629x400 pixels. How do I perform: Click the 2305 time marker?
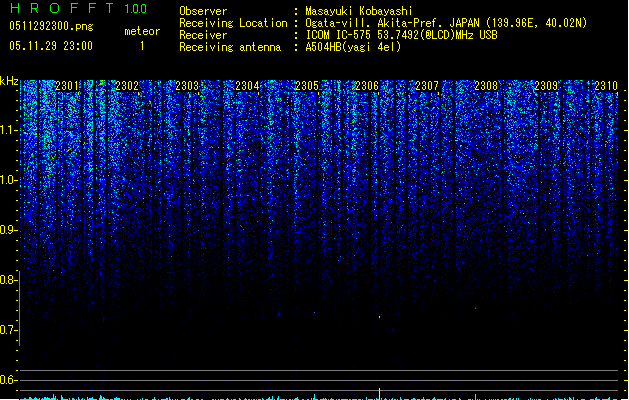click(307, 86)
